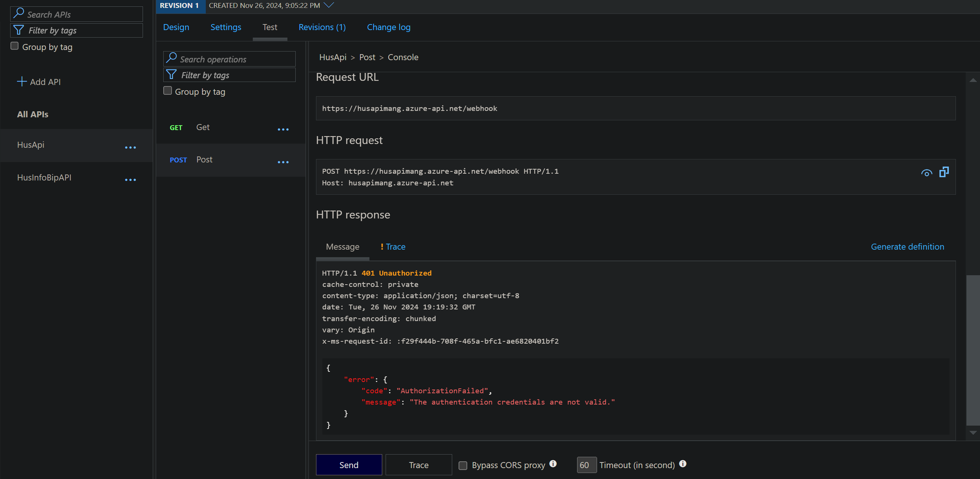The width and height of the screenshot is (980, 479).
Task: Focus the Search APIs input field
Action: [x=76, y=14]
